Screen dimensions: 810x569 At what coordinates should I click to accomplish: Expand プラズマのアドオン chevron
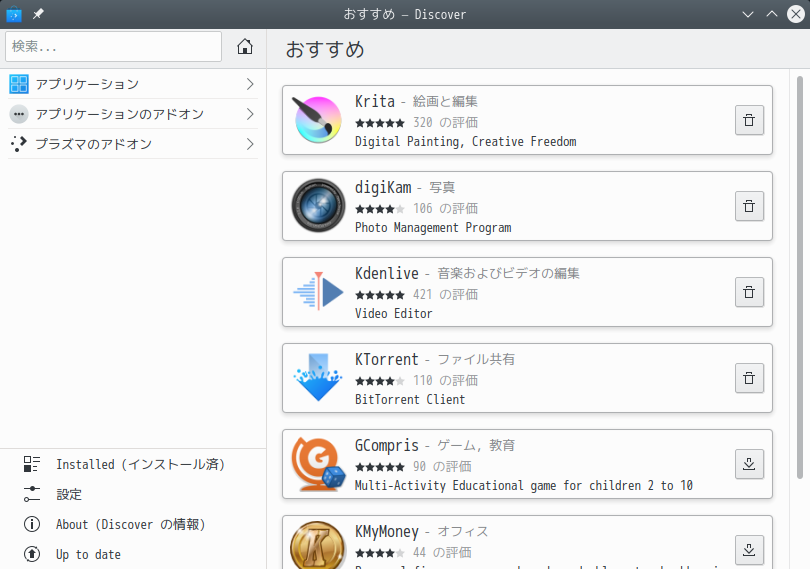250,144
